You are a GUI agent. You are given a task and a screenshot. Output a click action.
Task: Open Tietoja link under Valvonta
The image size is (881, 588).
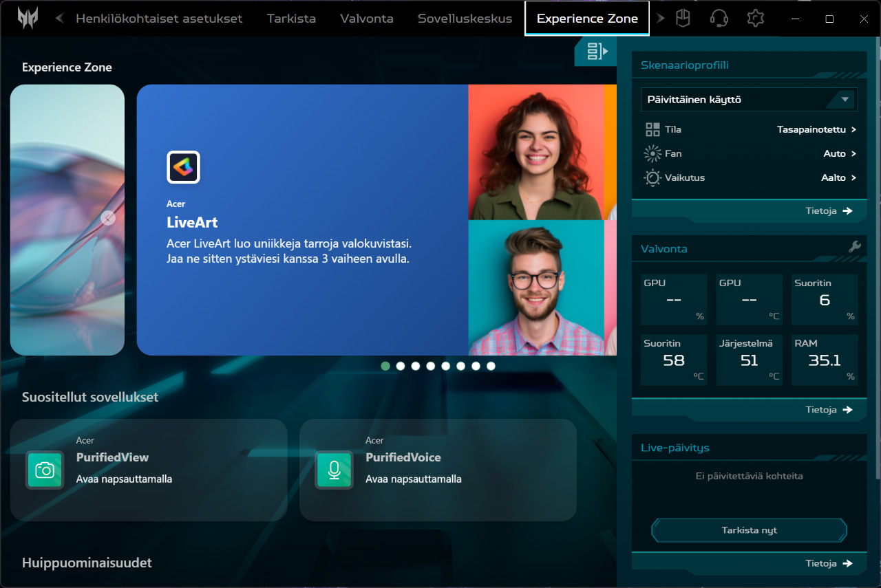coord(829,410)
